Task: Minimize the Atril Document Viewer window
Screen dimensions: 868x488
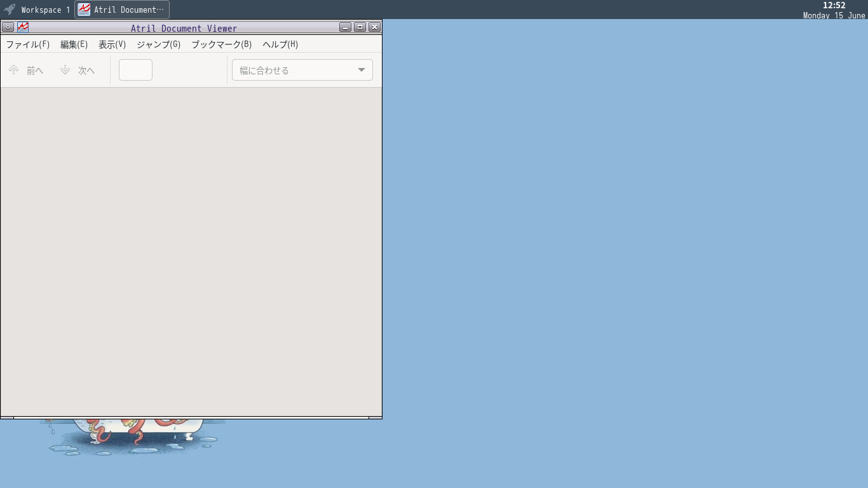Action: point(346,27)
